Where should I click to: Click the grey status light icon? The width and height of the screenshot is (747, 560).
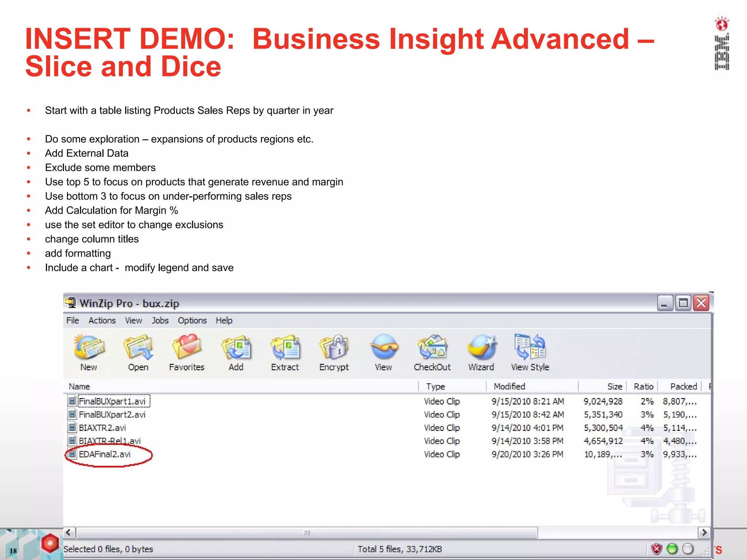pos(688,549)
